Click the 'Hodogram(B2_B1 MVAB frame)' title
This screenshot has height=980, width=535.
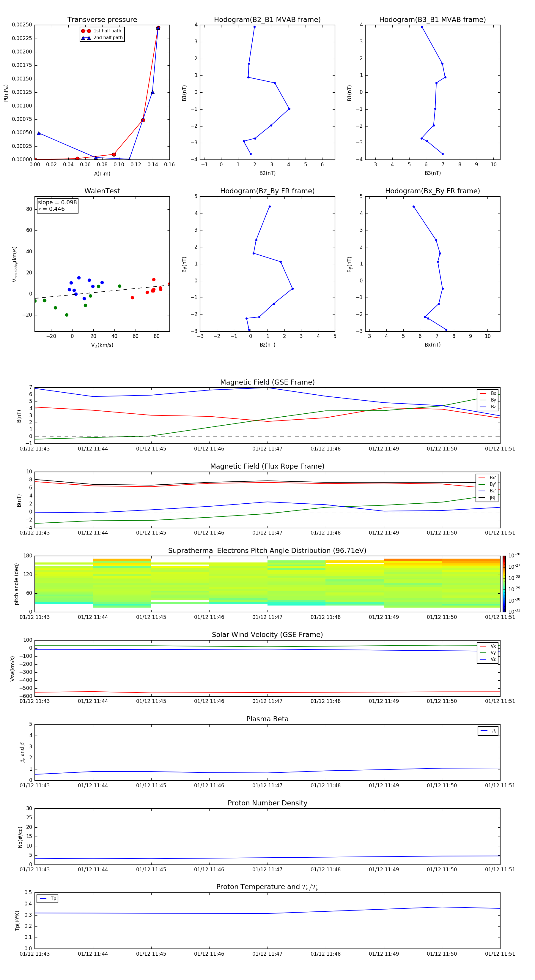pos(267,20)
